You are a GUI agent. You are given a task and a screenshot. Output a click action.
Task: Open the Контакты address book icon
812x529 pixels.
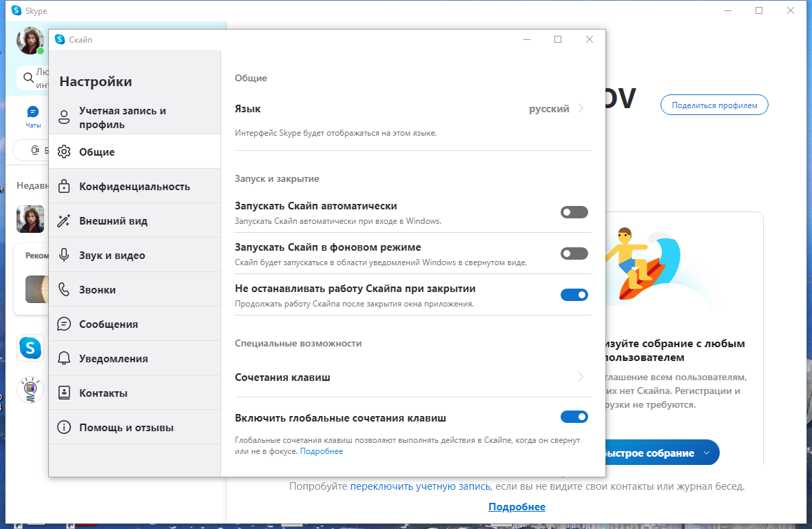pos(63,393)
